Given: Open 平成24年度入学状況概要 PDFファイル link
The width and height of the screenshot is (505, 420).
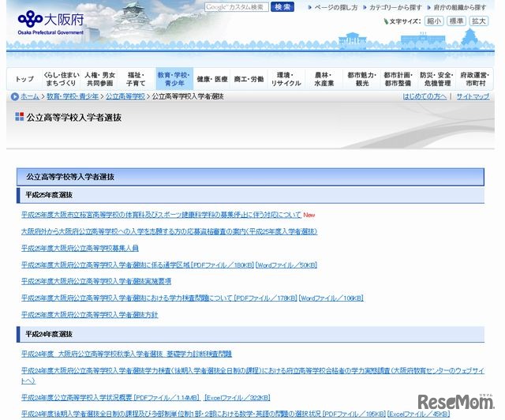Looking at the screenshot, I should pyautogui.click(x=110, y=398).
